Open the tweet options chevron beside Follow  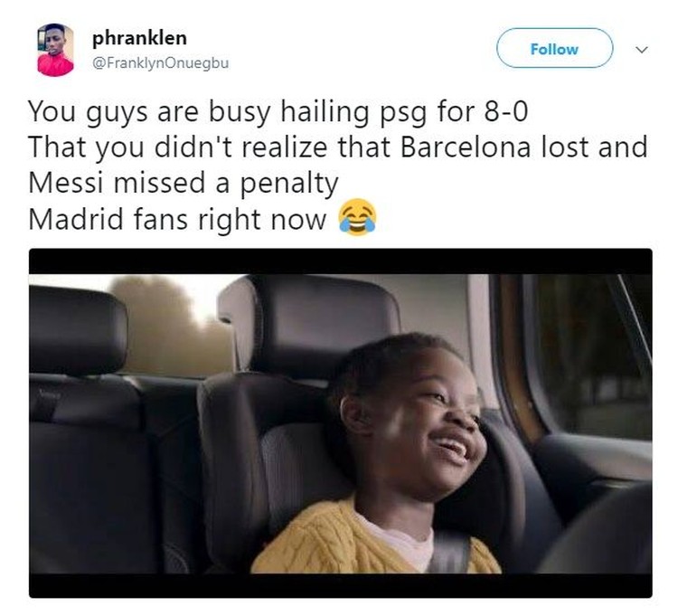[642, 50]
